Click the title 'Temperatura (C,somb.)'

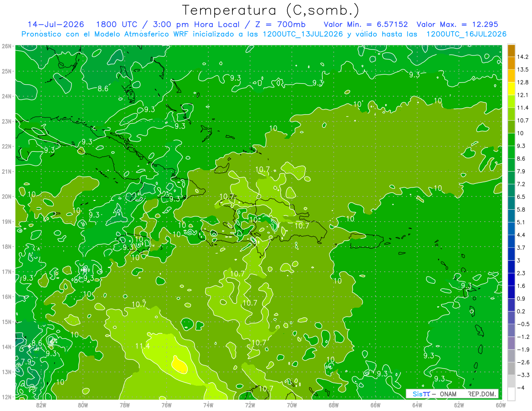pos(271,10)
